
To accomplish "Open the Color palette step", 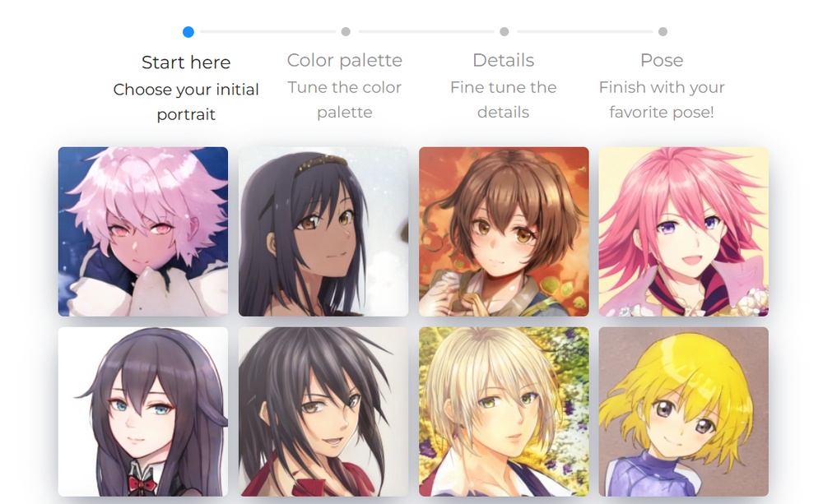I will point(344,60).
